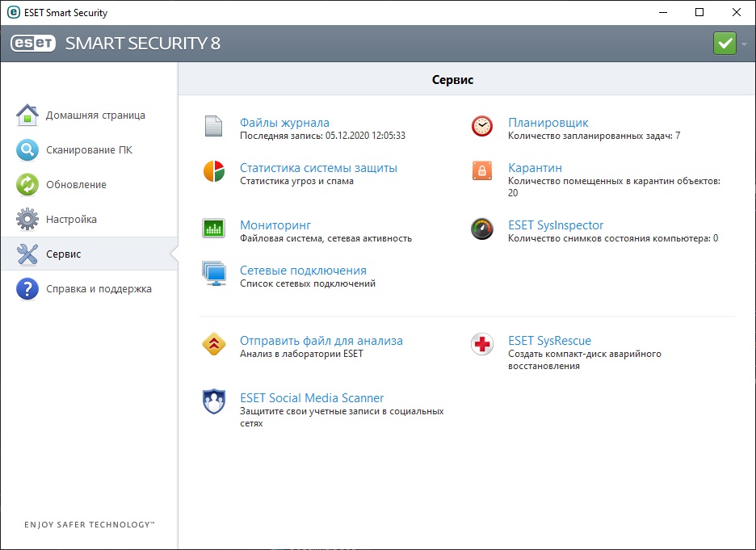Click the yellow submit file for analysis icon

tap(213, 345)
